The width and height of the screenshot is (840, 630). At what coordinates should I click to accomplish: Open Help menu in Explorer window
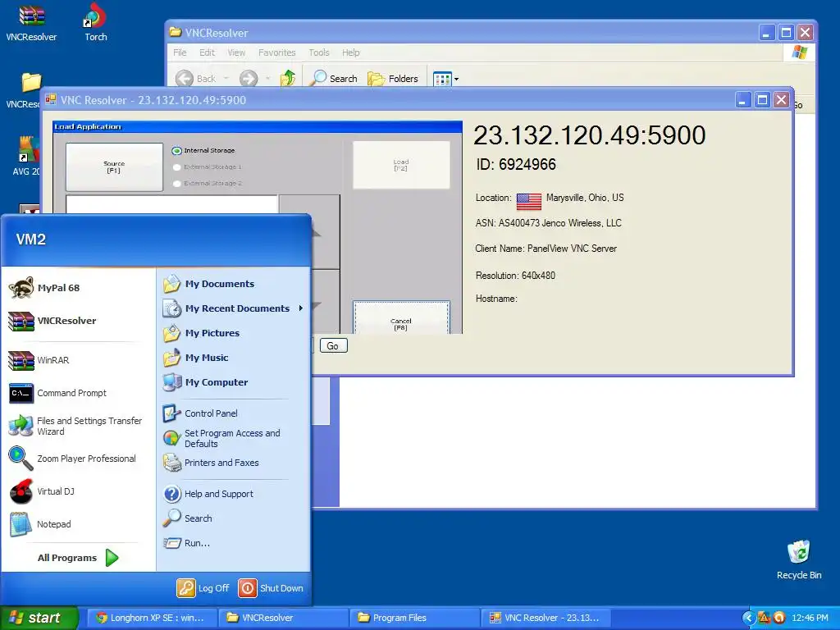point(351,52)
